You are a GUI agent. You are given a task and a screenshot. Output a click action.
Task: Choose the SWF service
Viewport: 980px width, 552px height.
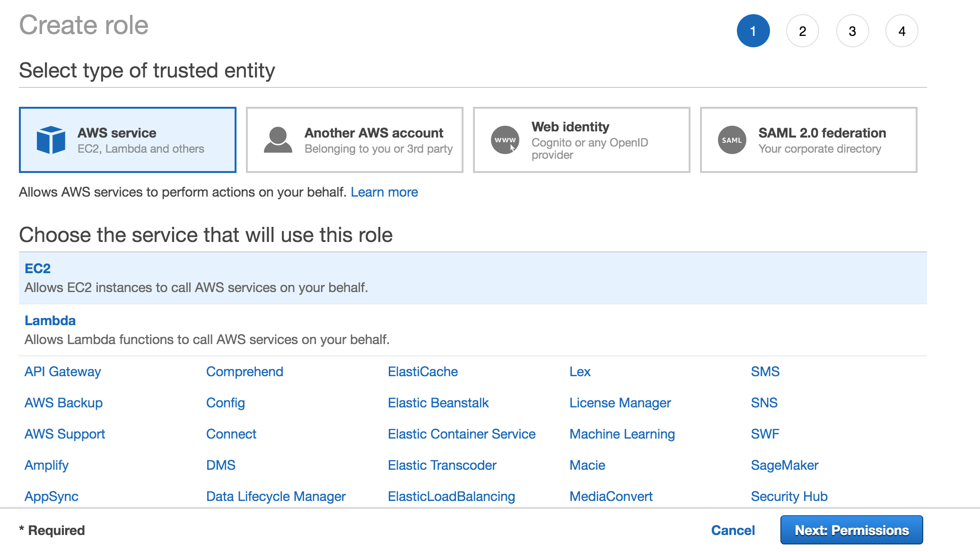[765, 434]
